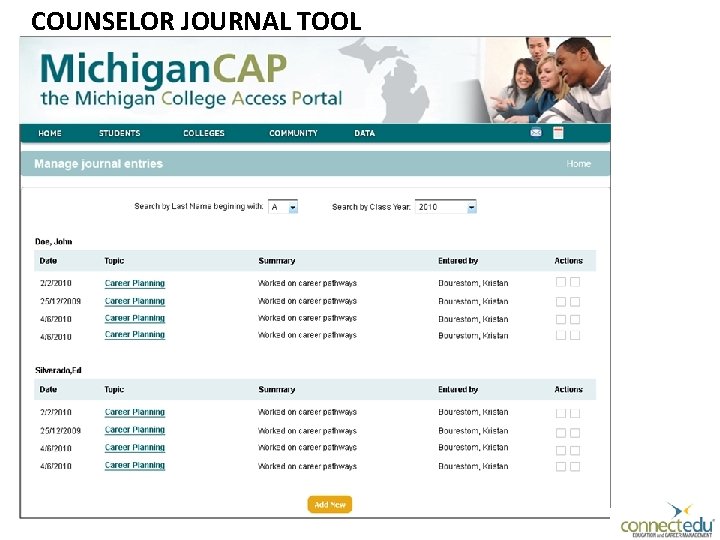
Task: Open Career Planning for Doe, John on 25/12/2009
Action: pos(135,301)
